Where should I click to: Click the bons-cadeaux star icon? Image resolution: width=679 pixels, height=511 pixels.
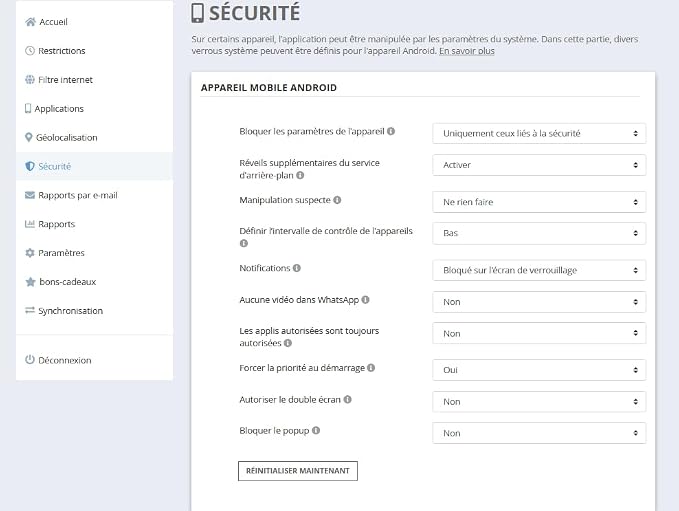(x=30, y=282)
